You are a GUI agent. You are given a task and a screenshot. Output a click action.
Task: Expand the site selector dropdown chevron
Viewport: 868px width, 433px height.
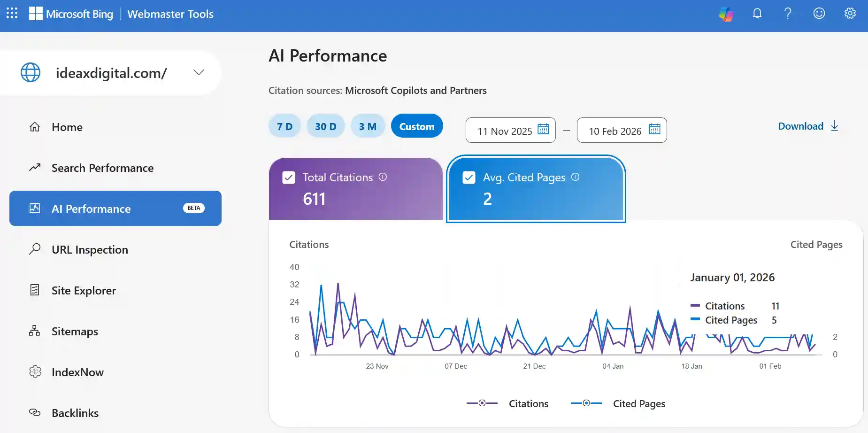(199, 72)
